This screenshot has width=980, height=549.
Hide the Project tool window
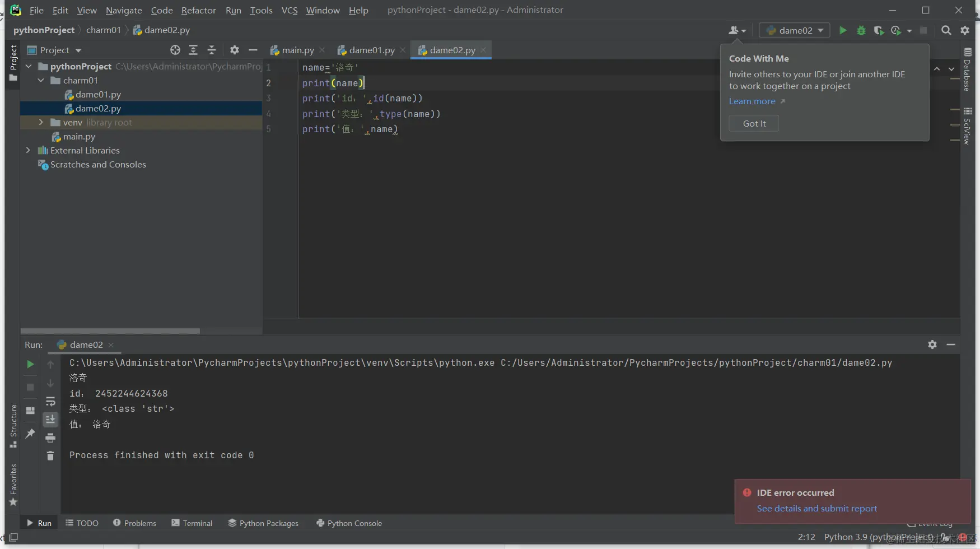[x=253, y=50]
